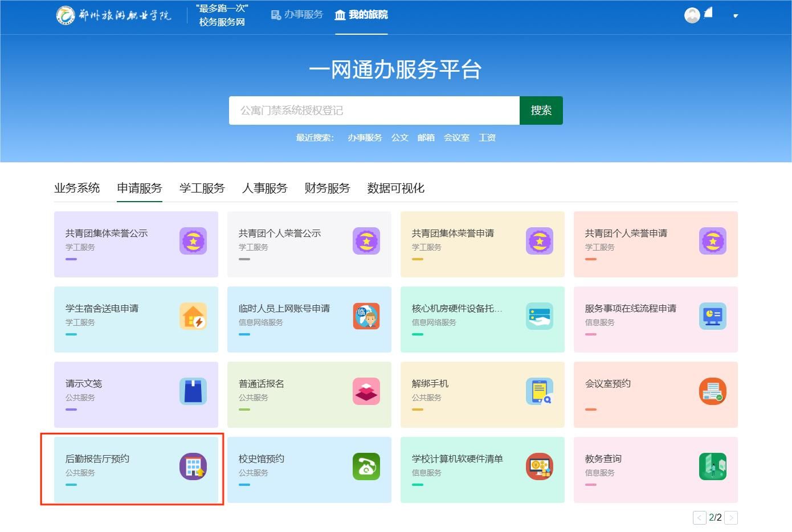Click the recent search link 会议室

pyautogui.click(x=456, y=138)
